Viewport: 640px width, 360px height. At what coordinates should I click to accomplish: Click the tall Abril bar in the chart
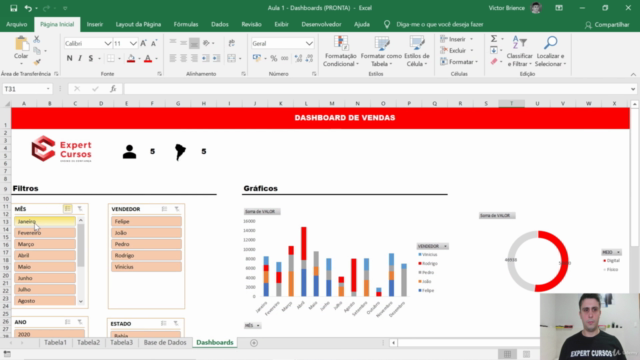coord(304,261)
